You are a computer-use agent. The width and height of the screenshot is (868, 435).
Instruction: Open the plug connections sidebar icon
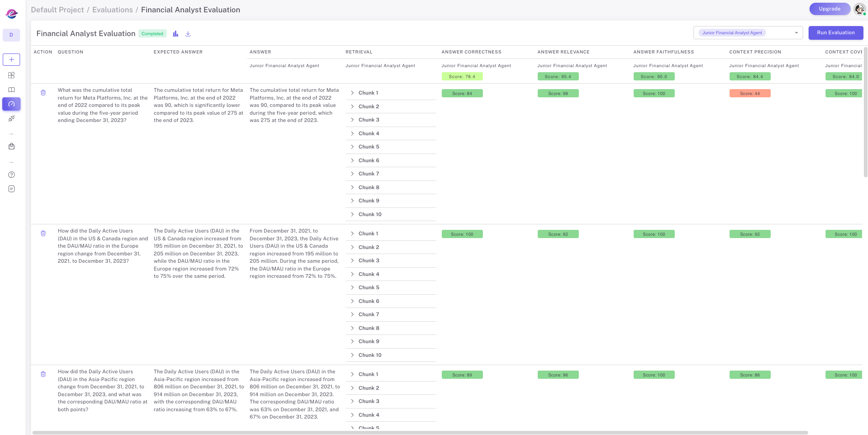(x=11, y=119)
